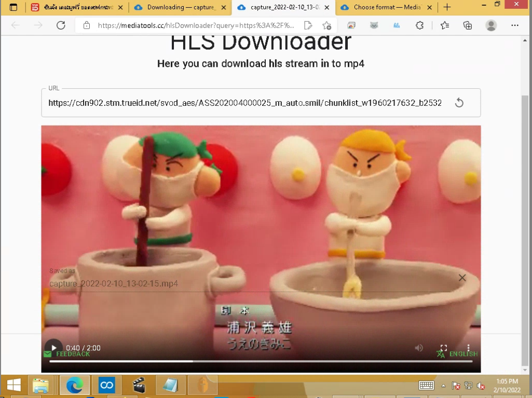Change language via ENGLISH button
The image size is (532, 398).
pyautogui.click(x=457, y=354)
